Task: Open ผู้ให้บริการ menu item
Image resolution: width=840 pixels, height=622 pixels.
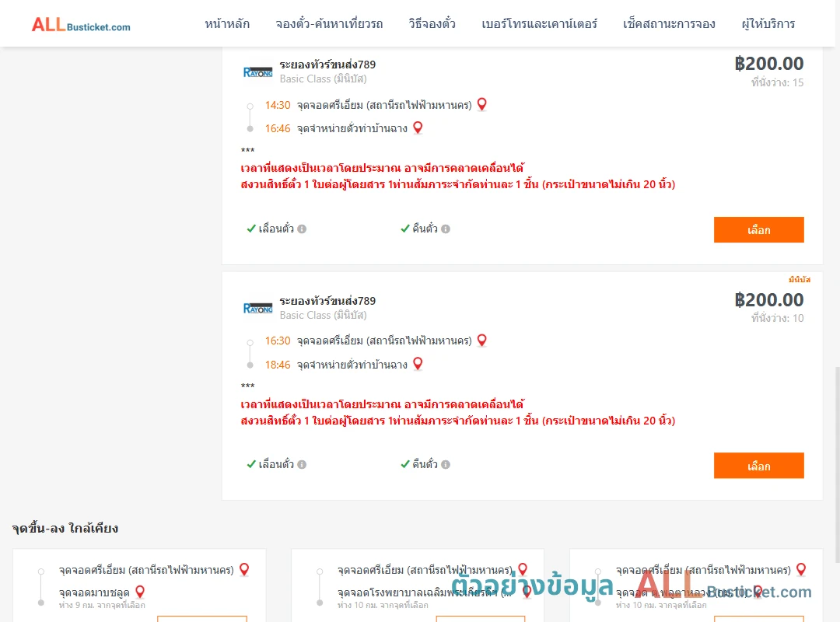Action: point(768,24)
